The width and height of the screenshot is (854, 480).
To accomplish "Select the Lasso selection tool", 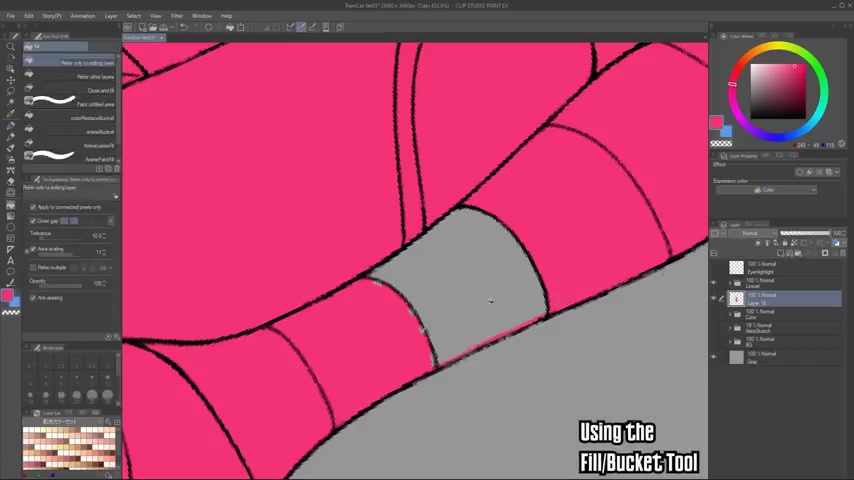I will pyautogui.click(x=10, y=91).
